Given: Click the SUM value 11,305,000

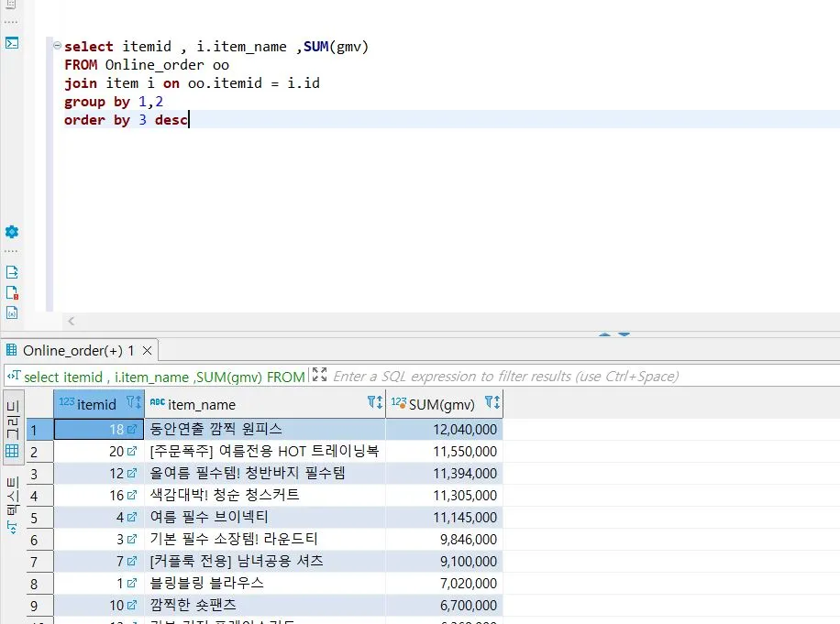Looking at the screenshot, I should click(444, 495).
